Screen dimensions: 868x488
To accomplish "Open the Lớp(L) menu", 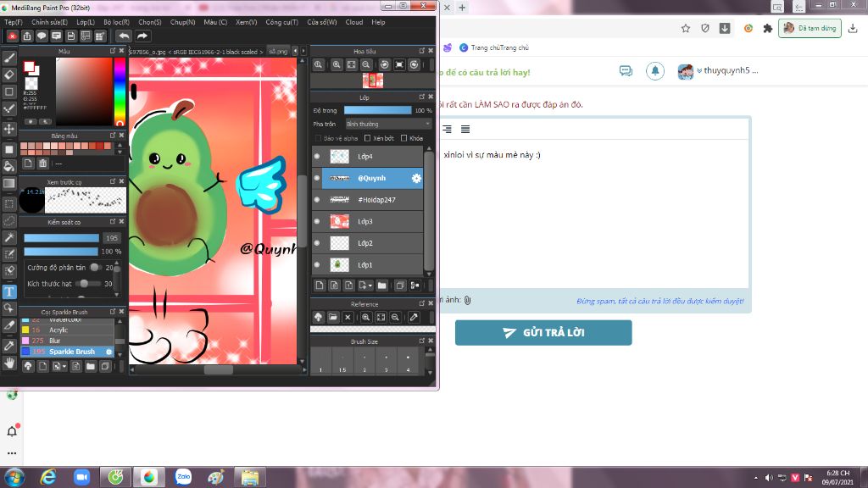I will click(86, 22).
